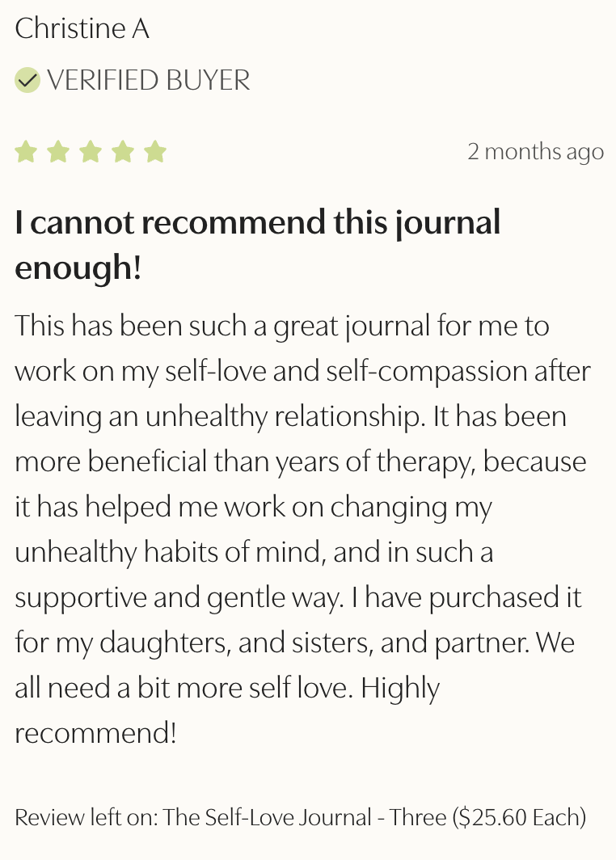The width and height of the screenshot is (616, 860).
Task: Click the second rating star
Action: click(58, 152)
